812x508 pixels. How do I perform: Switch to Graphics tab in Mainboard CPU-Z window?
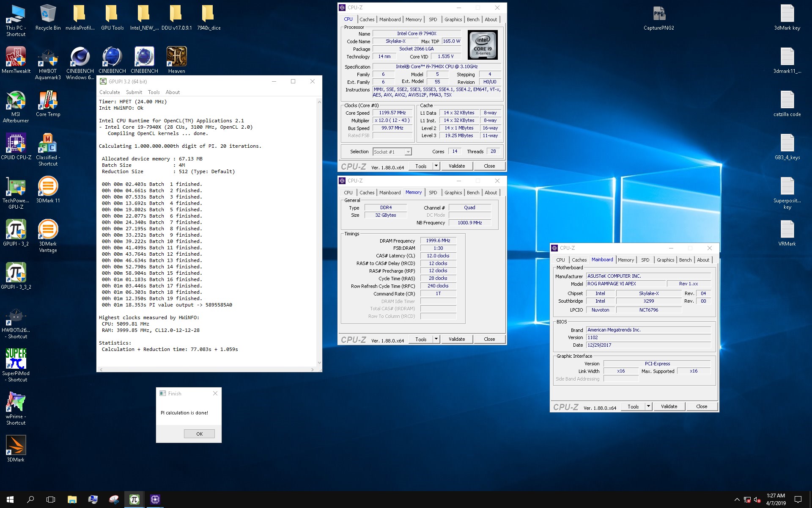point(665,260)
